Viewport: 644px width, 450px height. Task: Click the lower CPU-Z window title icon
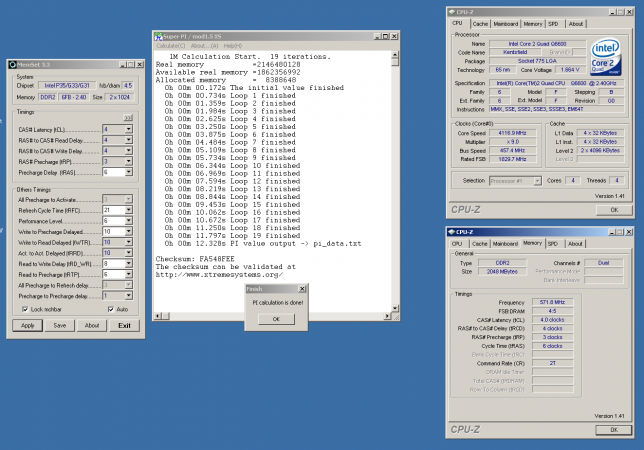[451, 232]
